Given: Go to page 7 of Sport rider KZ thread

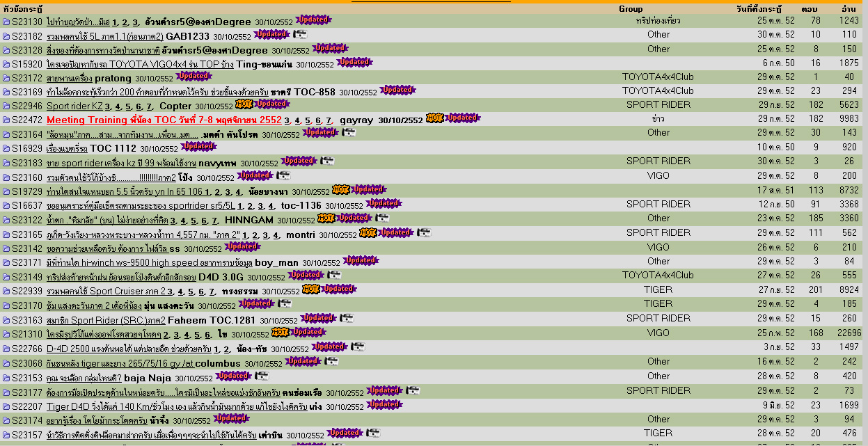Looking at the screenshot, I should tap(149, 106).
